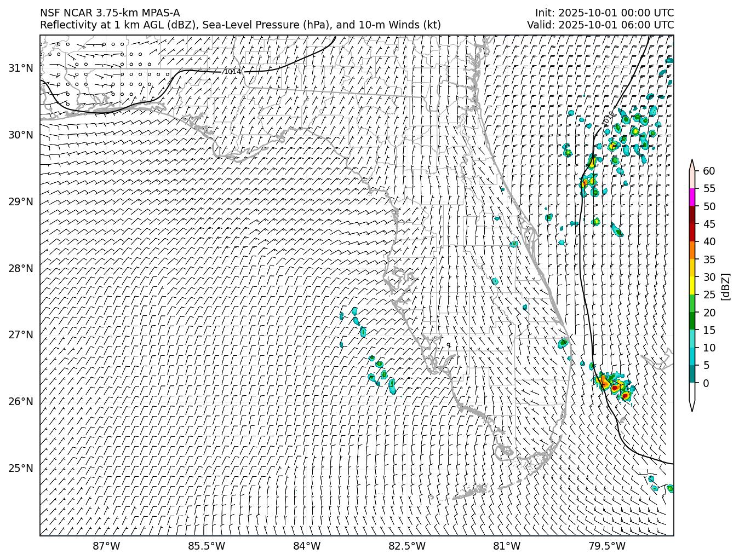
Task: Click the magenta 50–55 dBZ colorbar segment
Action: (x=692, y=197)
